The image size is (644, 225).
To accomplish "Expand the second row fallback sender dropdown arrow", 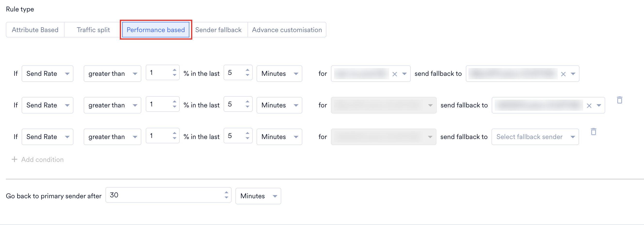I will [599, 105].
